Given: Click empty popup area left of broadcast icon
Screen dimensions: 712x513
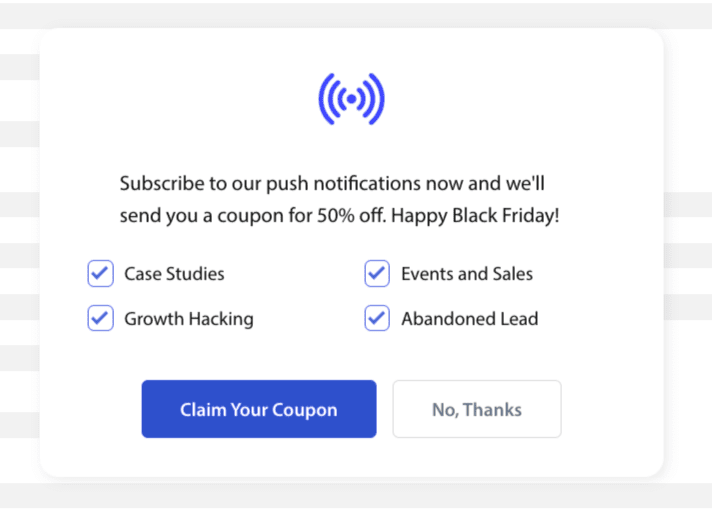Looking at the screenshot, I should [x=180, y=100].
